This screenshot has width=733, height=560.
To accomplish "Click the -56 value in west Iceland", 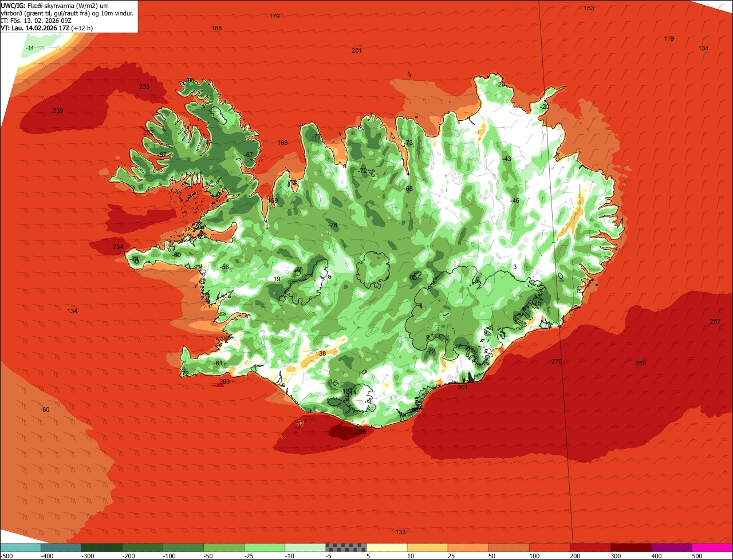I will (225, 267).
